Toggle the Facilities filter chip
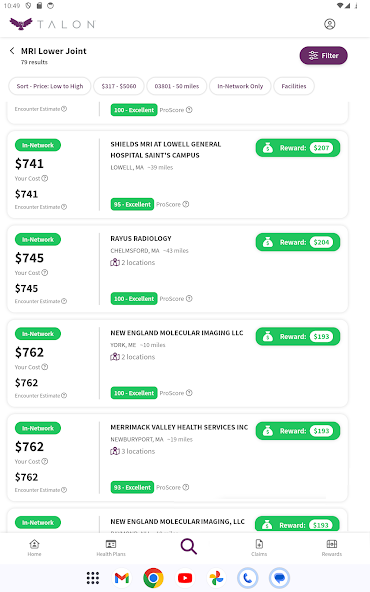 click(x=294, y=86)
